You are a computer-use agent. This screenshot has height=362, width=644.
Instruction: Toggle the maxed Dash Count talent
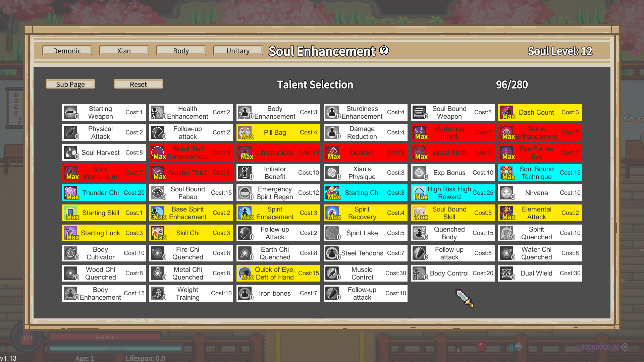pyautogui.click(x=540, y=112)
